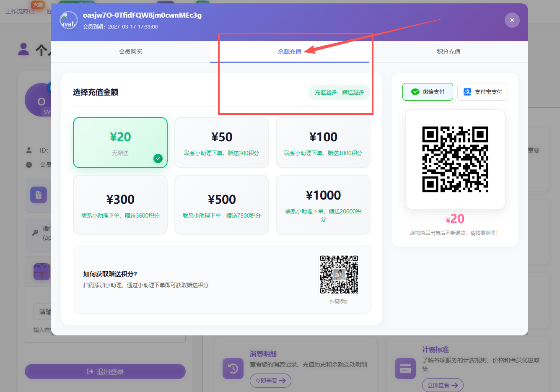Click the 扫码添加 assistant QR code

click(339, 275)
